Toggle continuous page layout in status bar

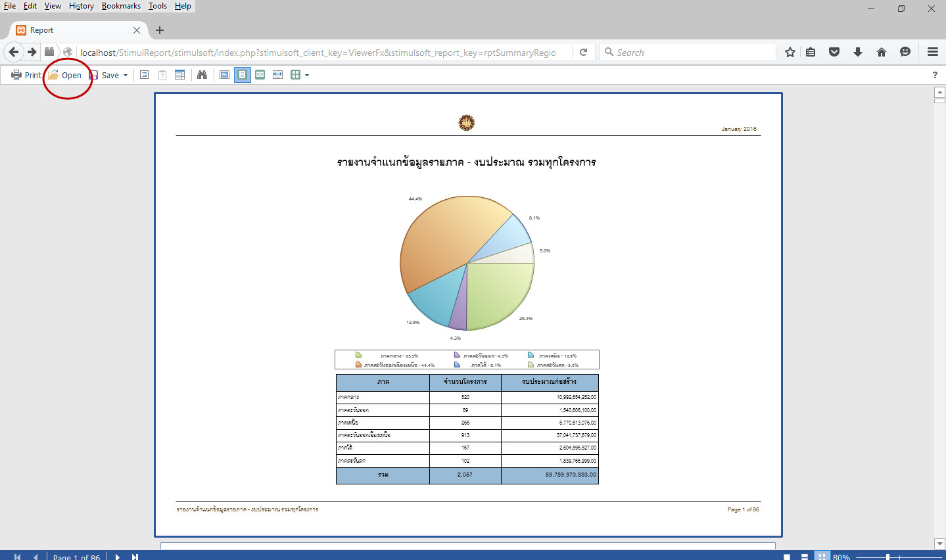tap(805, 557)
